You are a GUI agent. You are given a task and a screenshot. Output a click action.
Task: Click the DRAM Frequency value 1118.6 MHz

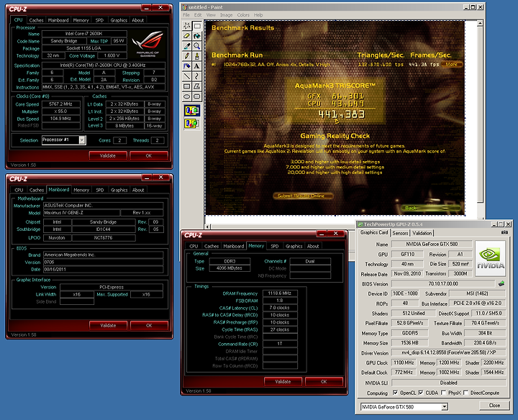[280, 293]
